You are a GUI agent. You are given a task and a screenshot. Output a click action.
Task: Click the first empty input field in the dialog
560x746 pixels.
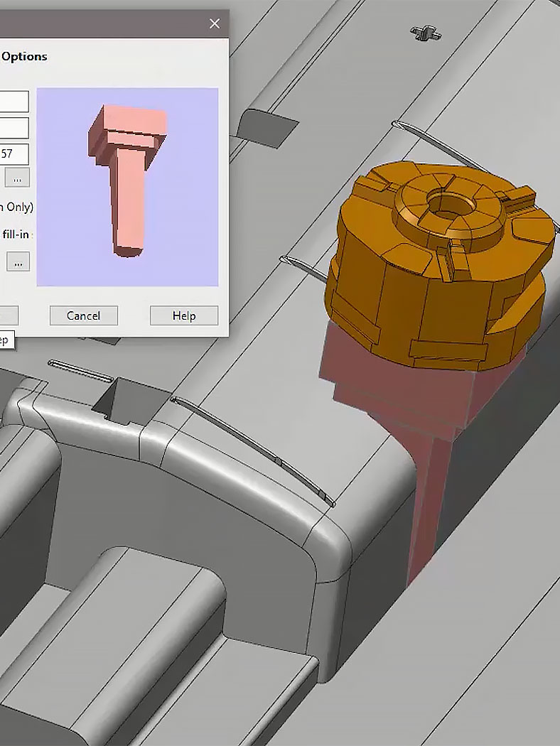click(14, 102)
